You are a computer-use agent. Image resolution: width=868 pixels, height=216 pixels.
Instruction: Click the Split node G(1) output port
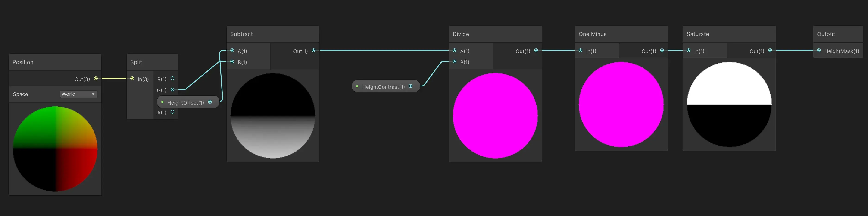tap(172, 90)
